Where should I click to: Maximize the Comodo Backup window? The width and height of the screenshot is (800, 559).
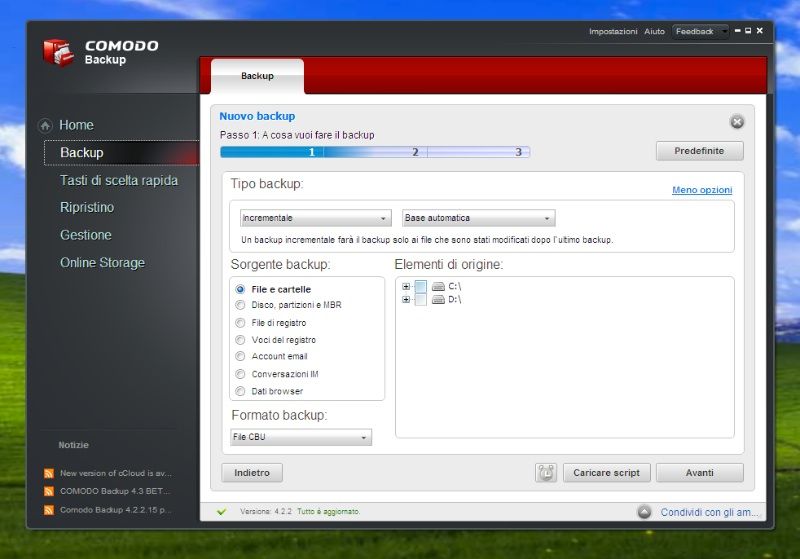click(748, 31)
